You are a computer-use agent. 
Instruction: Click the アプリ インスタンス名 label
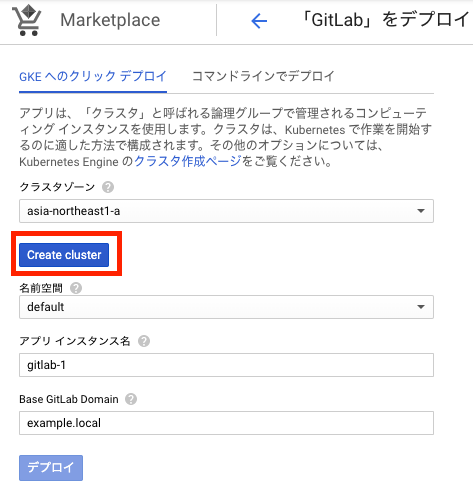pos(75,341)
